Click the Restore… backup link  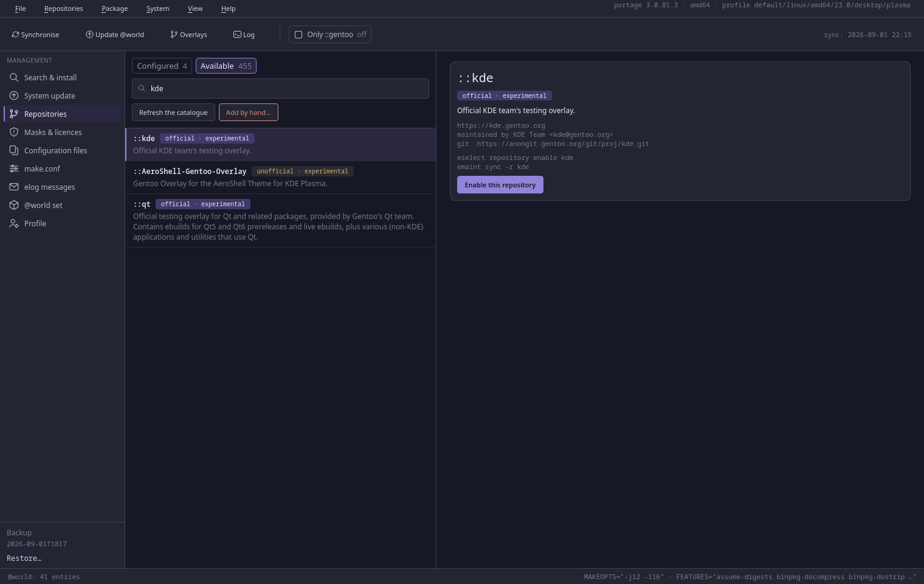coord(24,558)
